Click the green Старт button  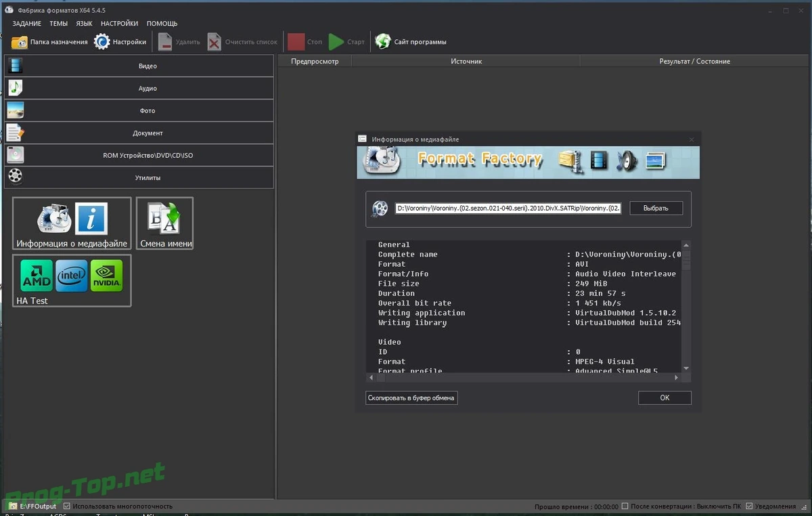point(346,42)
